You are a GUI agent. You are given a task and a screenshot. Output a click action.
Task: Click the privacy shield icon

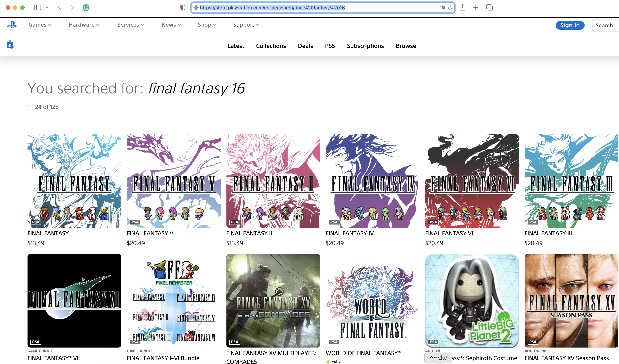pos(182,8)
